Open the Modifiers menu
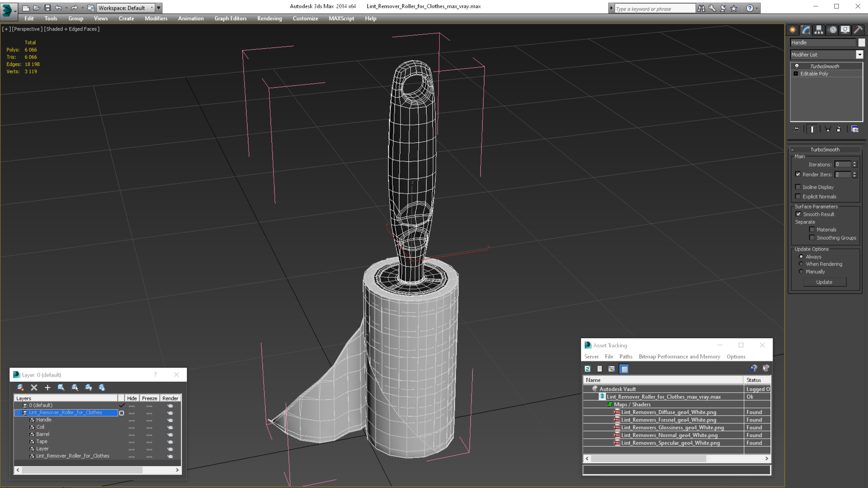Image resolution: width=868 pixels, height=488 pixels. tap(156, 18)
